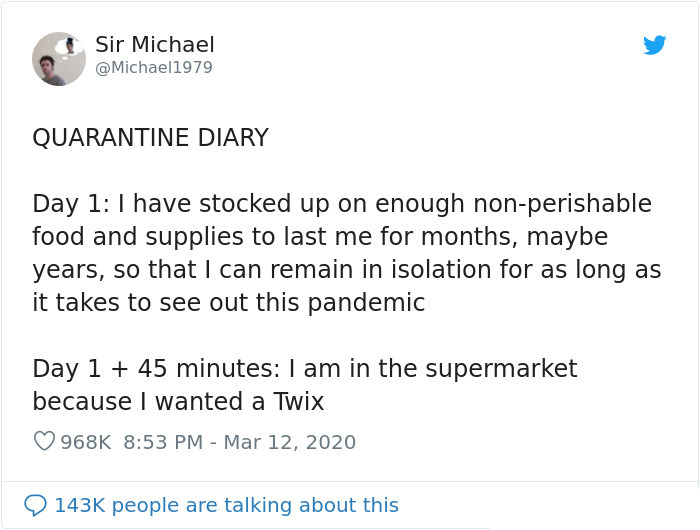Screen dimensions: 700x530
Task: Click the QUARANTINE DIARY heading text
Action: pos(150,138)
